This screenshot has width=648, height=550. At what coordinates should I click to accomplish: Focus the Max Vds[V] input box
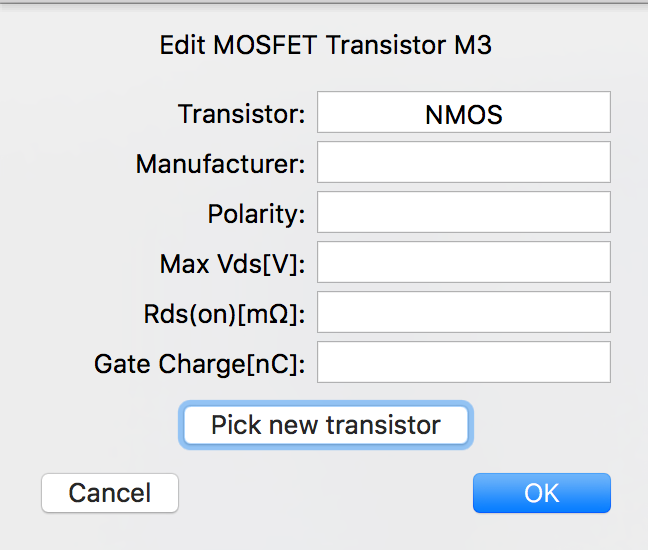pyautogui.click(x=463, y=262)
